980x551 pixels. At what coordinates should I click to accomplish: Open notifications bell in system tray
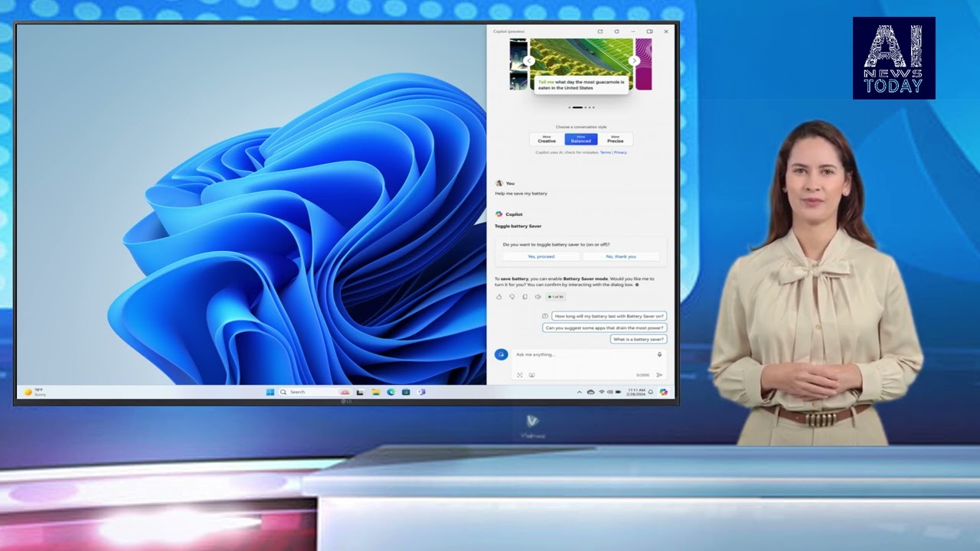(x=651, y=392)
